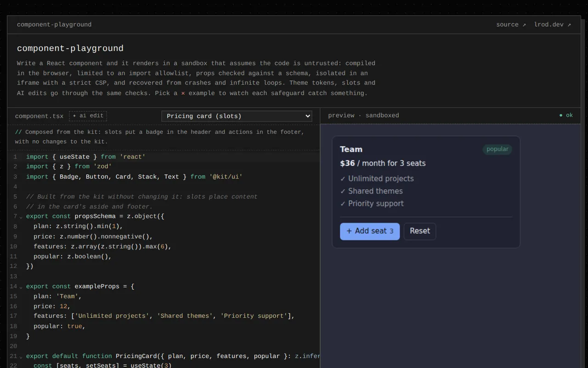This screenshot has height=368, width=588.
Task: Click the large component-playground heading
Action: 70,48
